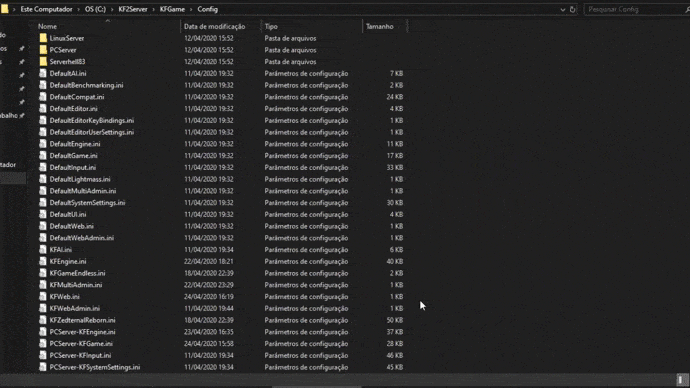Click the DefaultUI.ini file icon

point(43,214)
